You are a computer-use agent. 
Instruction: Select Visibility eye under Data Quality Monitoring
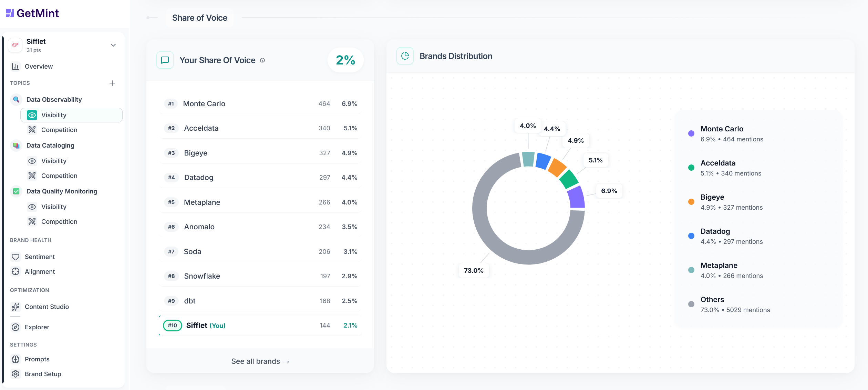[32, 207]
